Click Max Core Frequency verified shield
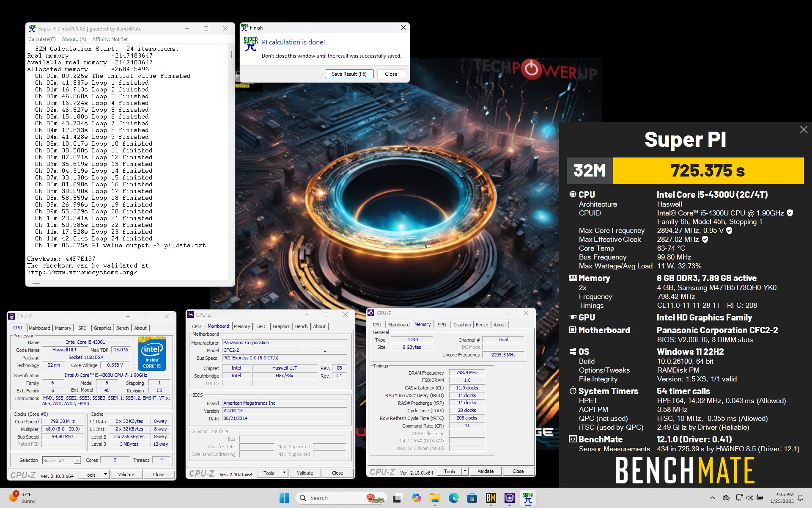Viewport: 812px width, 508px height. point(729,231)
